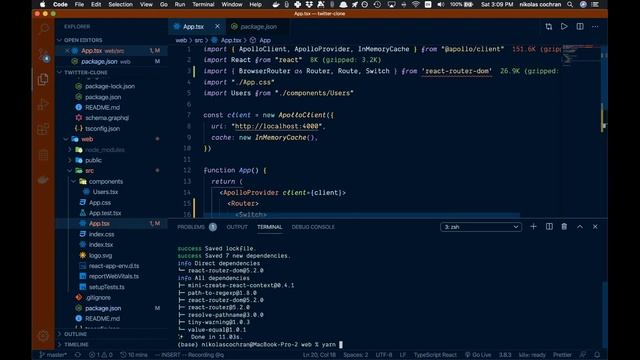This screenshot has height=360, width=640.
Task: Open the Search view in activity bar
Action: coord(43,28)
